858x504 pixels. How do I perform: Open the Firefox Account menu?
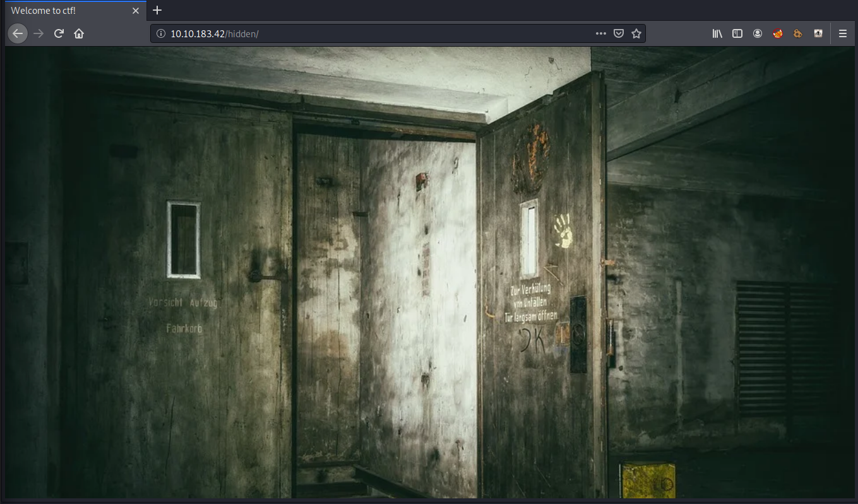(x=758, y=33)
